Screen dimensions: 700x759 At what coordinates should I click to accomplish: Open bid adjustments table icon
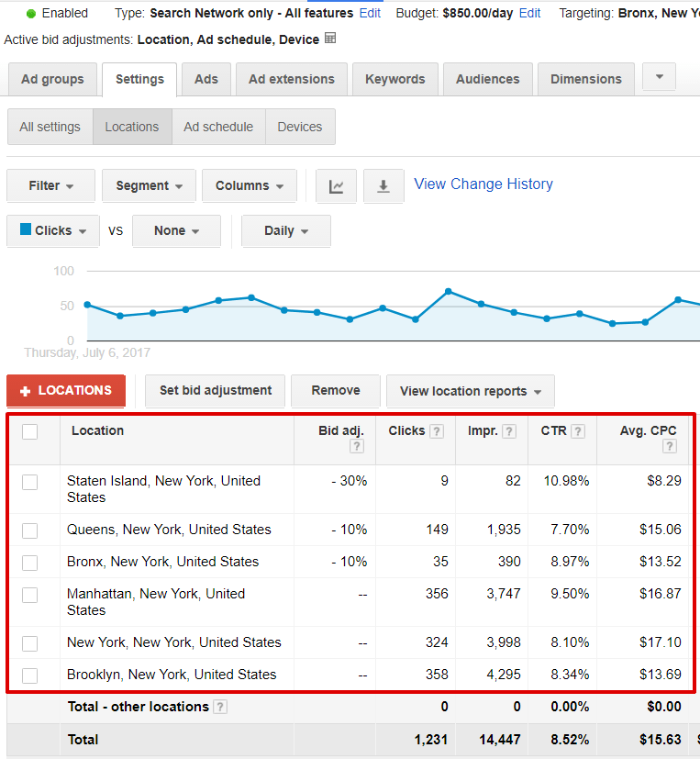click(330, 39)
